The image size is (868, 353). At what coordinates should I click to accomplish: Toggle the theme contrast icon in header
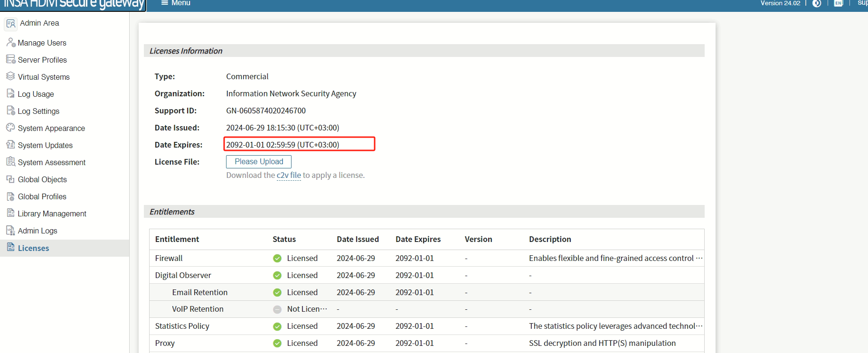click(817, 3)
